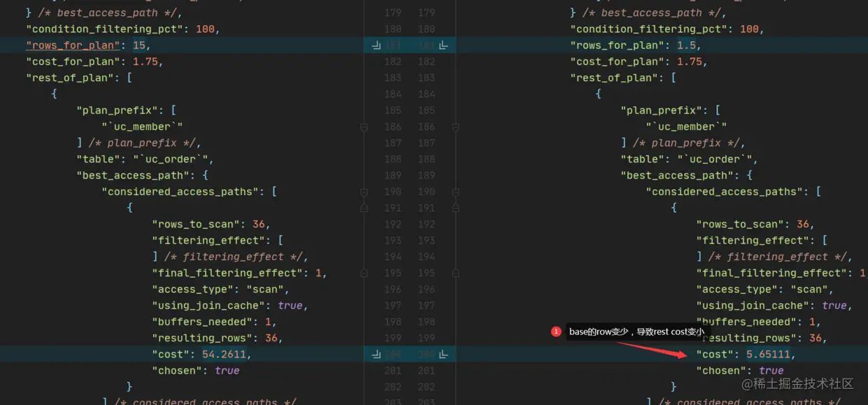Collapse right-pane fold marker at line 191

pos(456,208)
